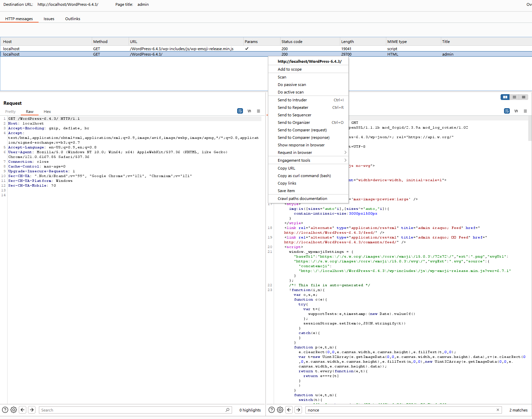Click the Request pane search settings gear

point(14,410)
